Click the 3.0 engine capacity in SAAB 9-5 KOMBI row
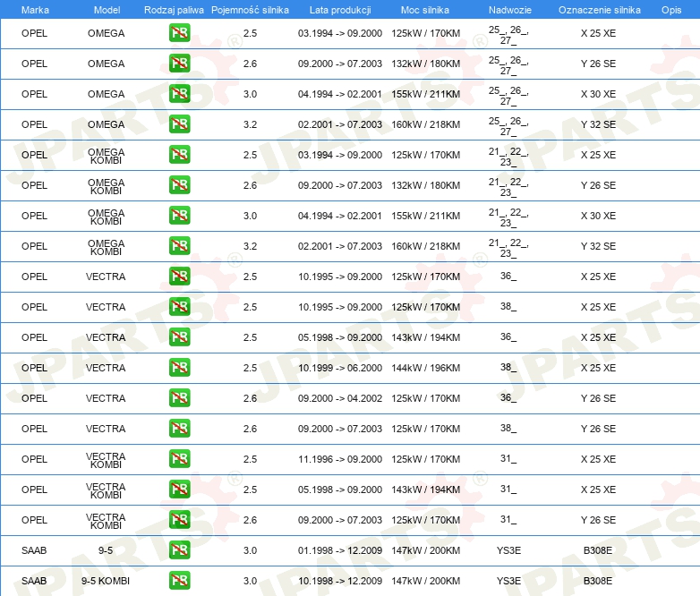The height and width of the screenshot is (596, 700). point(250,581)
